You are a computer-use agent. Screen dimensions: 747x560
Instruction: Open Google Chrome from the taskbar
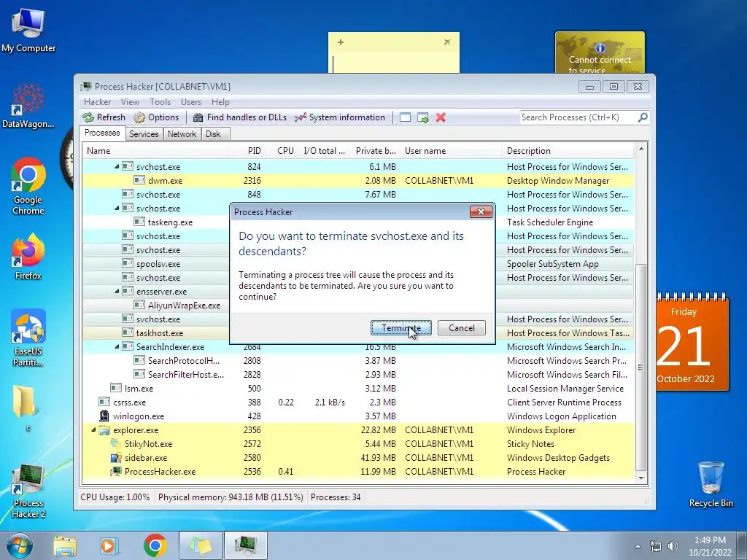[155, 545]
